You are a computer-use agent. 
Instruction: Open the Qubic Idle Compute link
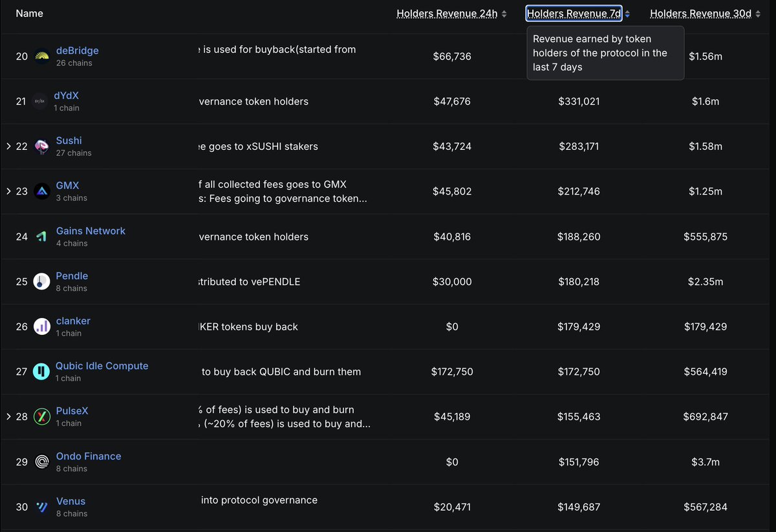point(102,366)
